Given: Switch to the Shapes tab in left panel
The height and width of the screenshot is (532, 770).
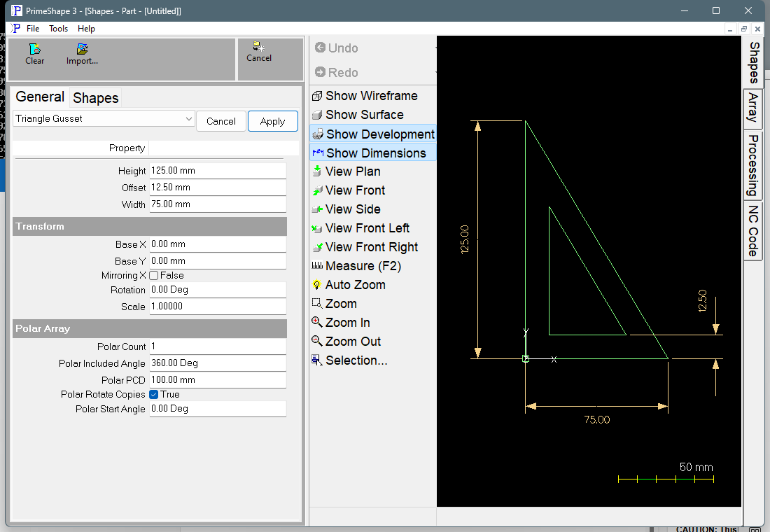Looking at the screenshot, I should pos(96,98).
